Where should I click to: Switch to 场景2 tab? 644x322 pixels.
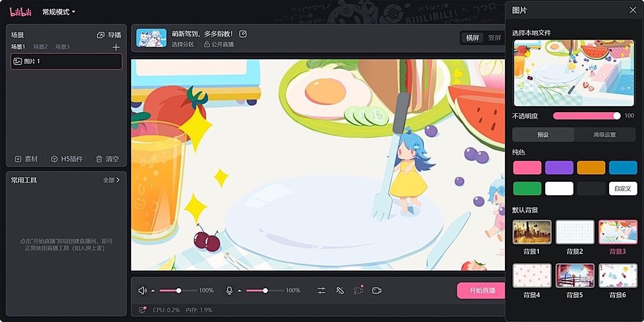[40, 47]
